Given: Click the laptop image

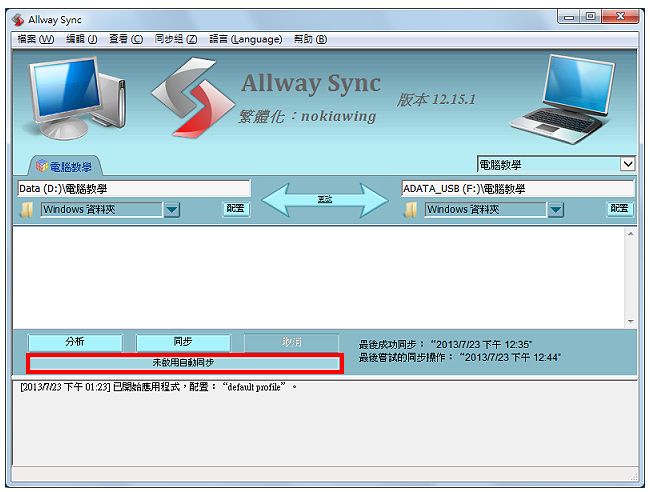Looking at the screenshot, I should click(563, 99).
